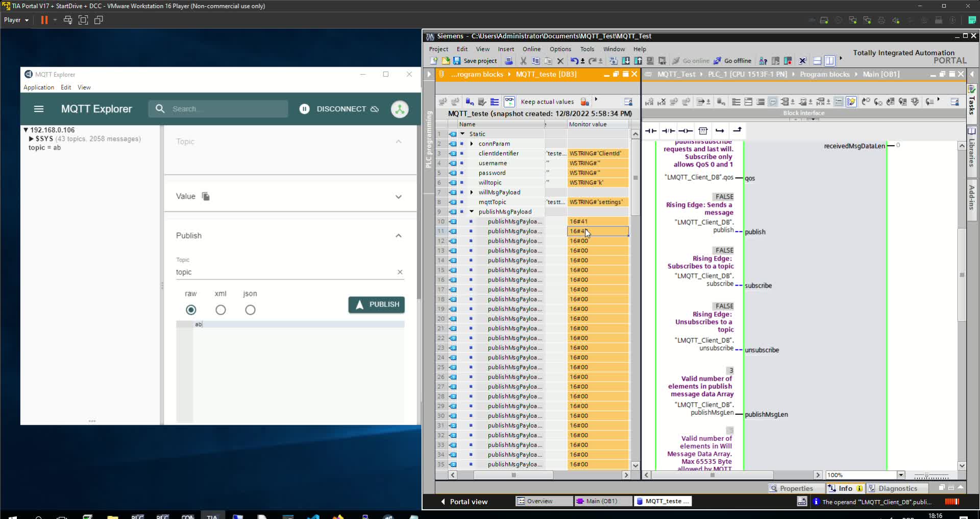Collapse the Publish section in MQTT Explorer
The width and height of the screenshot is (980, 519).
[399, 235]
